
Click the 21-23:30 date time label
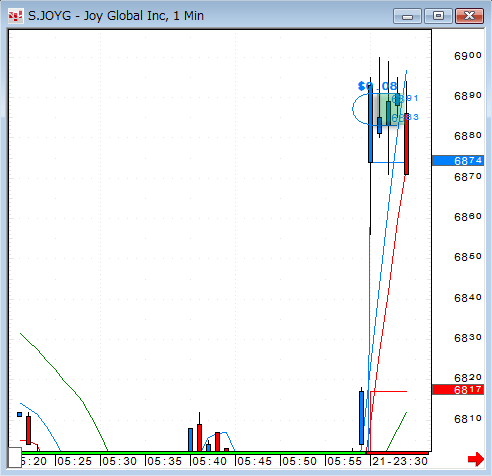[400, 461]
